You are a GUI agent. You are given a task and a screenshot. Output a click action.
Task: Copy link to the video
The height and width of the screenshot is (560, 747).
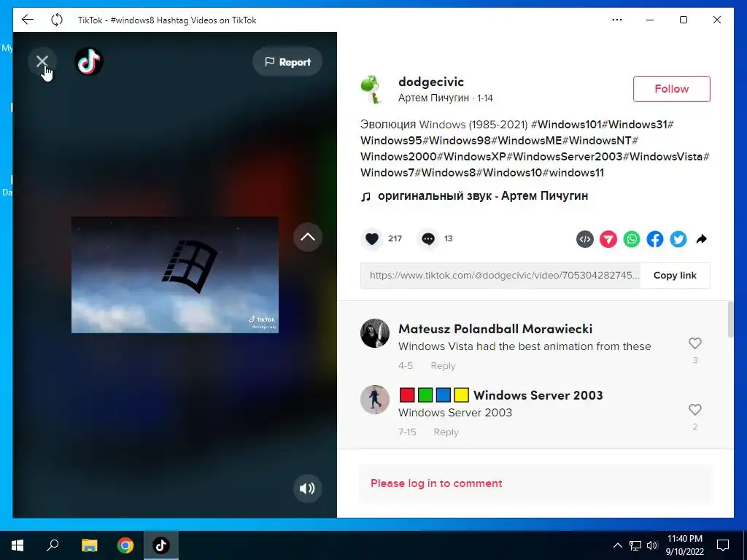[x=675, y=275]
